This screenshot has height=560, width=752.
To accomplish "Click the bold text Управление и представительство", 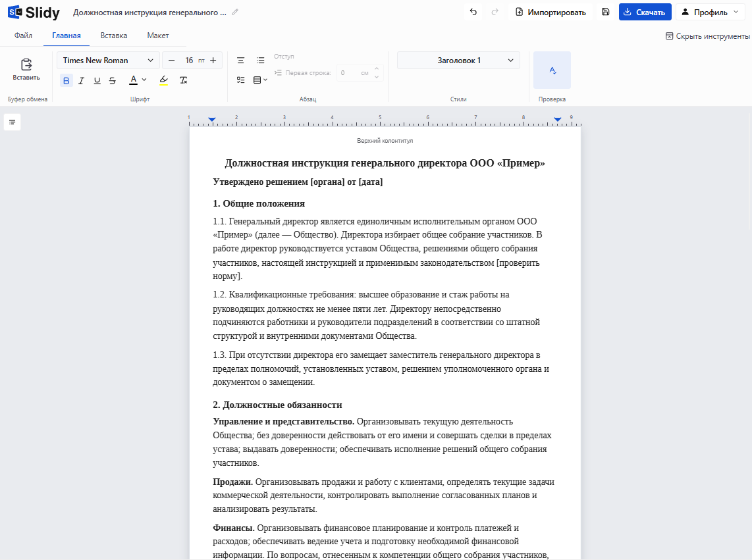I will tap(283, 422).
